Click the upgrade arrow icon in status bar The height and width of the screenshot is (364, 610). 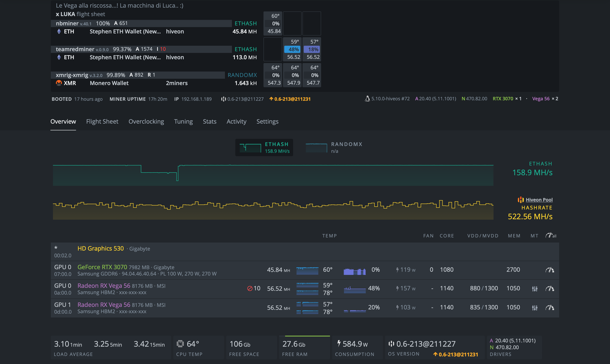point(271,99)
